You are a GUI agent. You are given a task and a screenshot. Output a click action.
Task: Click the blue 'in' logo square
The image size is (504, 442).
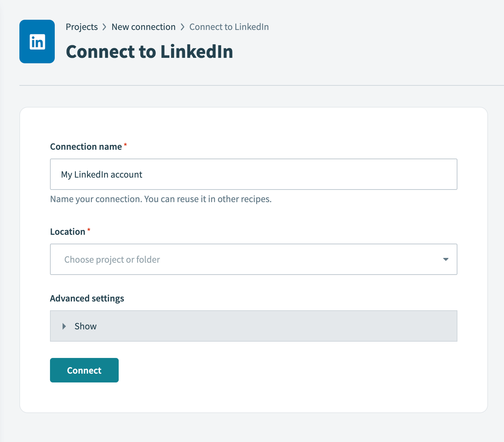pos(37,41)
